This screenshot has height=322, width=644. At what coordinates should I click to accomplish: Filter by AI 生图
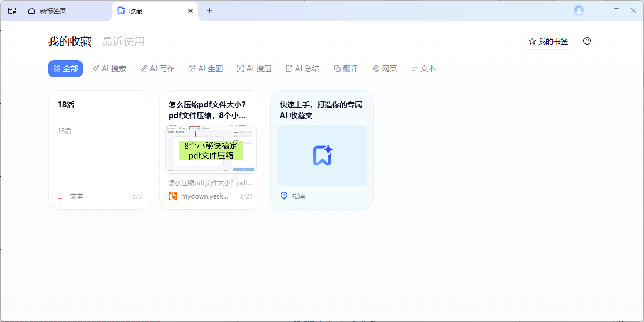206,69
